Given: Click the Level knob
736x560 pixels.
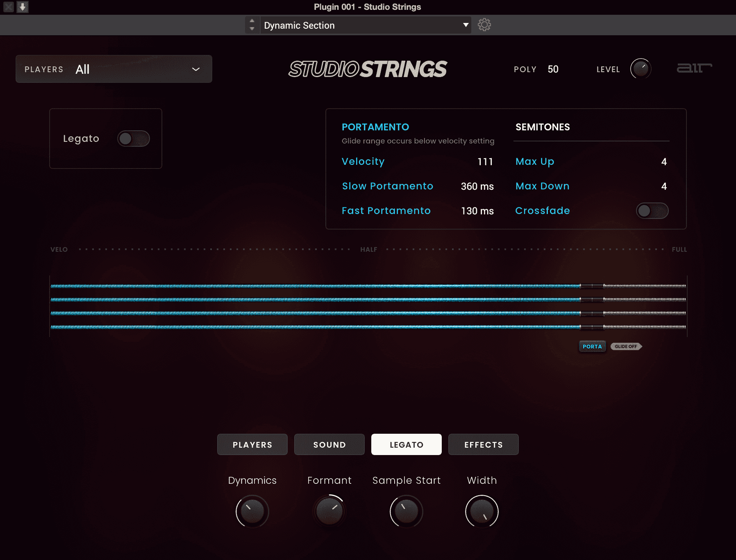Looking at the screenshot, I should point(641,68).
